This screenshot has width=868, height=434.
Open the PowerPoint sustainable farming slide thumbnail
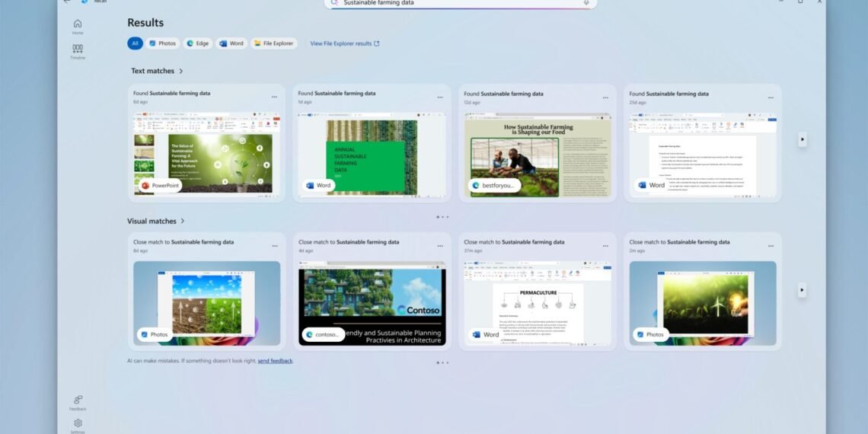tap(206, 155)
